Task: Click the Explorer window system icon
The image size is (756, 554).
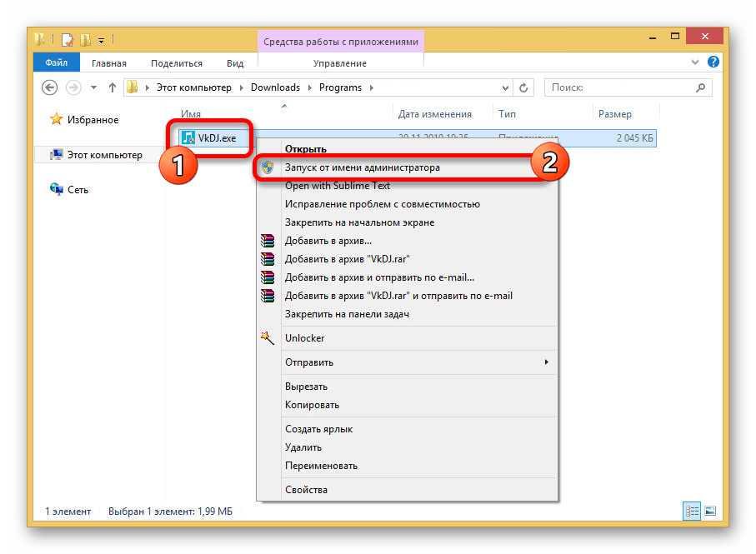Action: pos(40,38)
